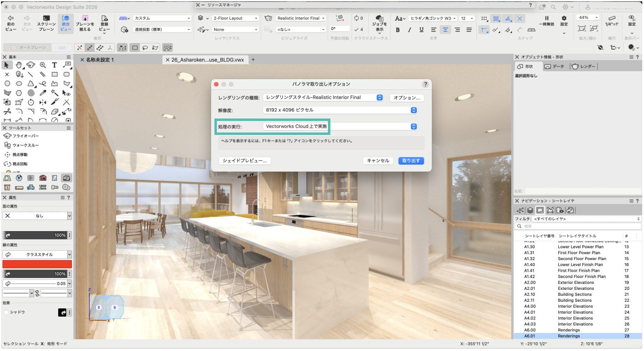Select the Text tool in Basic palette
This screenshot has height=351, width=644.
point(54,65)
